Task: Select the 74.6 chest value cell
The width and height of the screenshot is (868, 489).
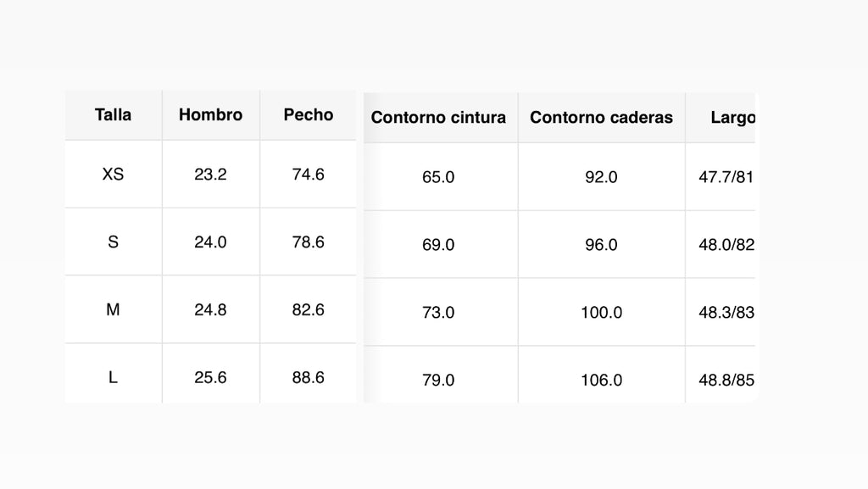Action: tap(308, 175)
